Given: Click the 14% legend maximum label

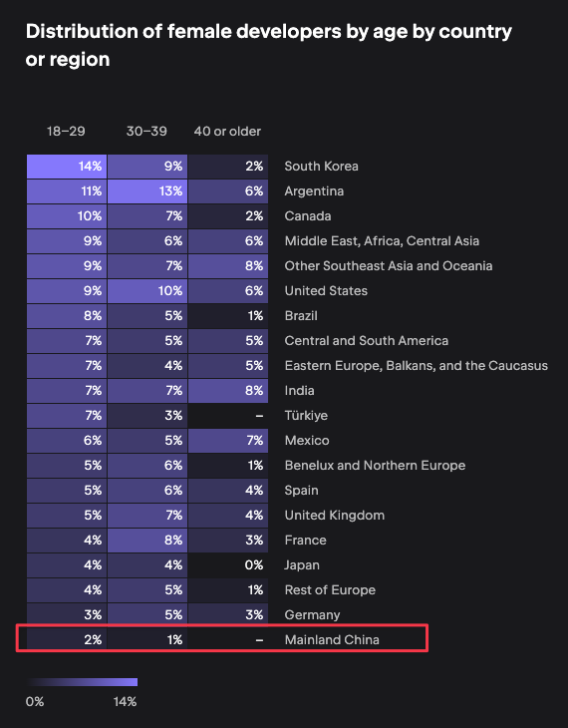Looking at the screenshot, I should tap(125, 701).
